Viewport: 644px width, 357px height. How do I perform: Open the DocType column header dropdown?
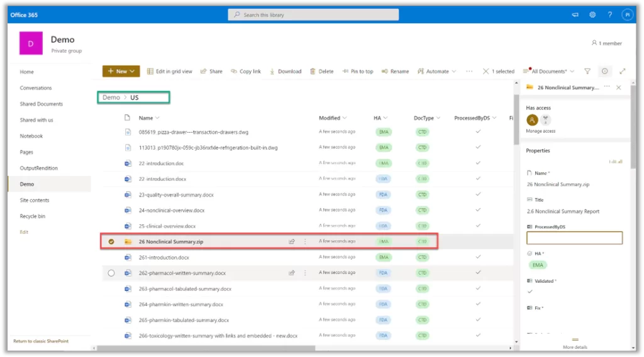point(427,118)
